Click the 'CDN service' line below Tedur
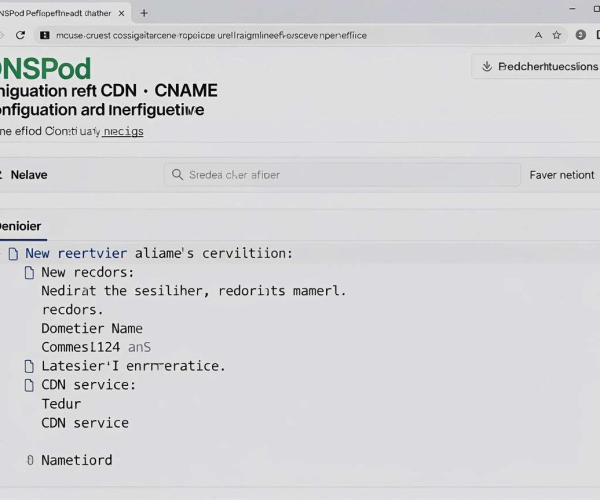Viewport: 600px width, 500px height. tap(85, 423)
